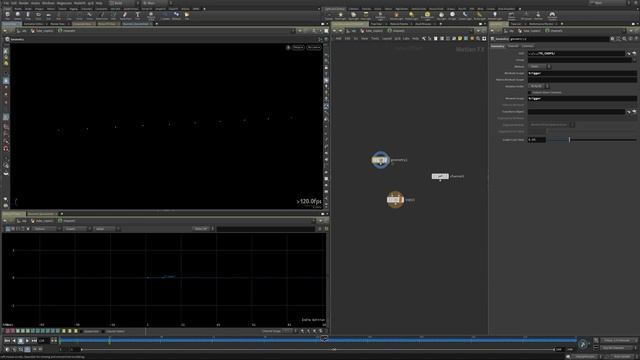Add a Gamepad Camera from the shelf
Screen dimensions: 640x360
coord(552,16)
